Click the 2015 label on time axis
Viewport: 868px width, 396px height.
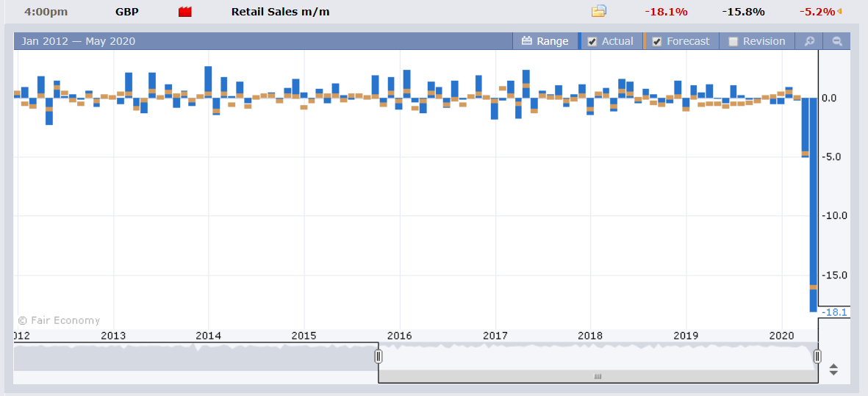304,336
